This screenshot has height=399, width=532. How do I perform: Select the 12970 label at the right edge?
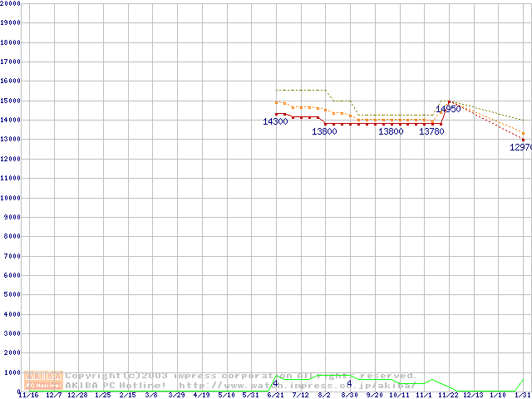click(520, 147)
